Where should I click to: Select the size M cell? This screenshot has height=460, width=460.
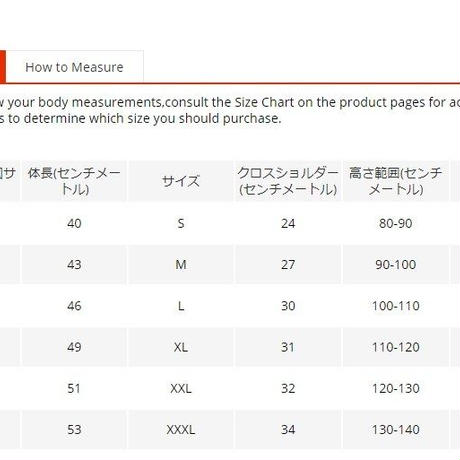pyautogui.click(x=181, y=265)
